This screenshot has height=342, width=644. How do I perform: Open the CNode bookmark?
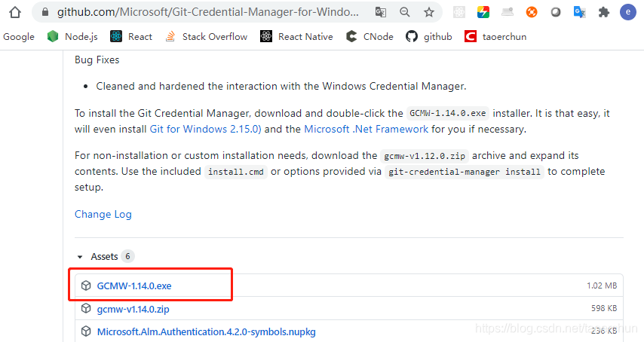point(379,36)
